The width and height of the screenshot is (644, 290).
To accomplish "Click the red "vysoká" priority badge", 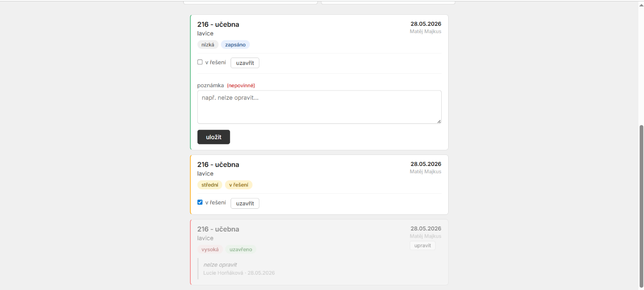I will (210, 249).
